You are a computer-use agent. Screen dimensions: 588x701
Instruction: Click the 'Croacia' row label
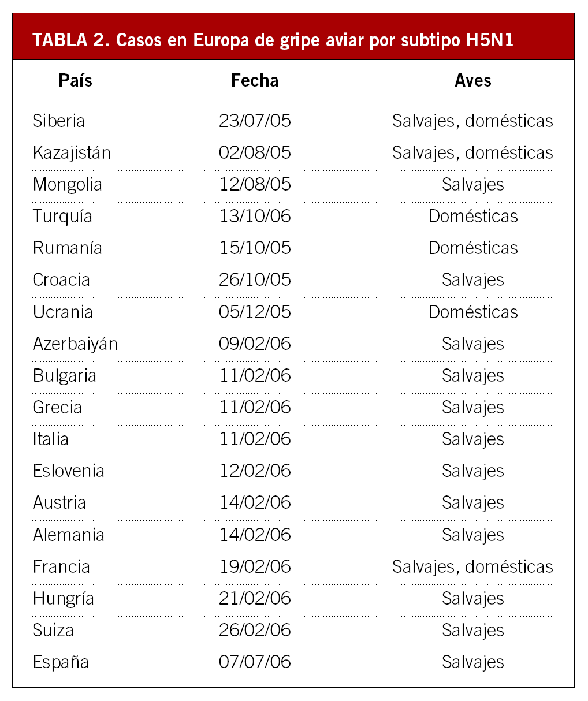pyautogui.click(x=61, y=280)
